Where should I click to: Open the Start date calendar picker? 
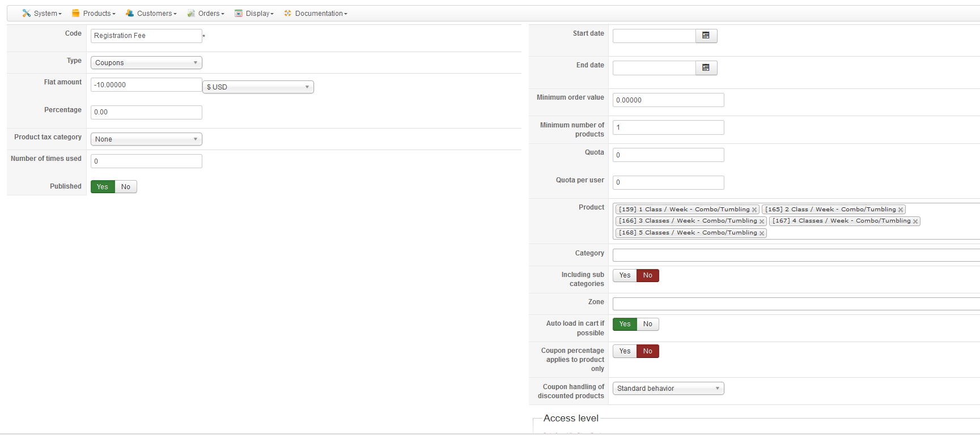[x=706, y=36]
